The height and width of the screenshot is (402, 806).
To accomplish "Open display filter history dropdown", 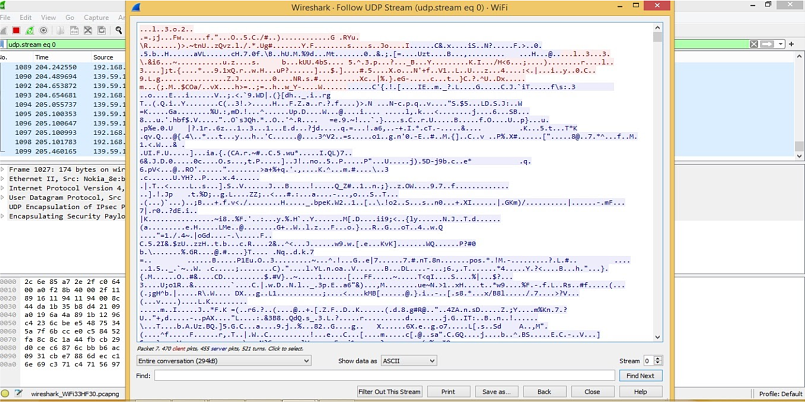I will [x=780, y=44].
